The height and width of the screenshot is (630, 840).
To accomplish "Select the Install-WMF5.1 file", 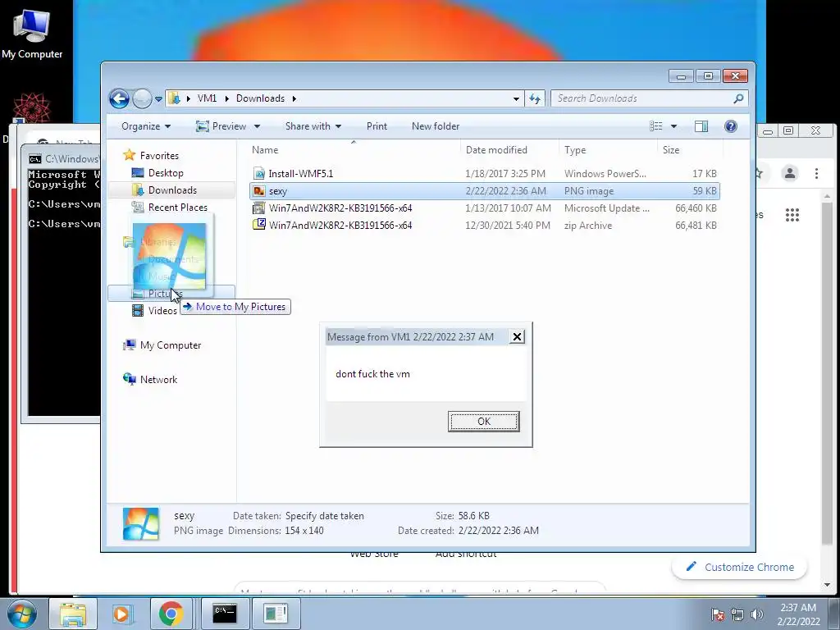I will pyautogui.click(x=484, y=174).
